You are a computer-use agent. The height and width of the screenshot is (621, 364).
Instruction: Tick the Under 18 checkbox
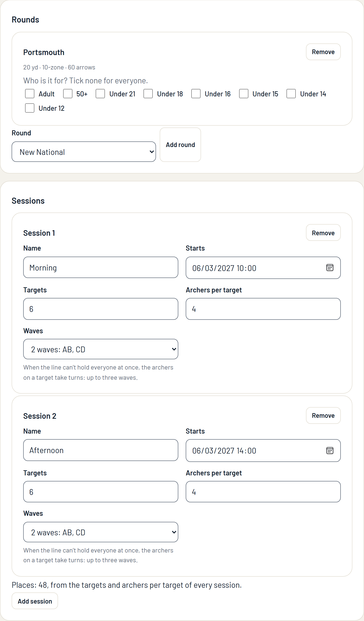coord(148,94)
